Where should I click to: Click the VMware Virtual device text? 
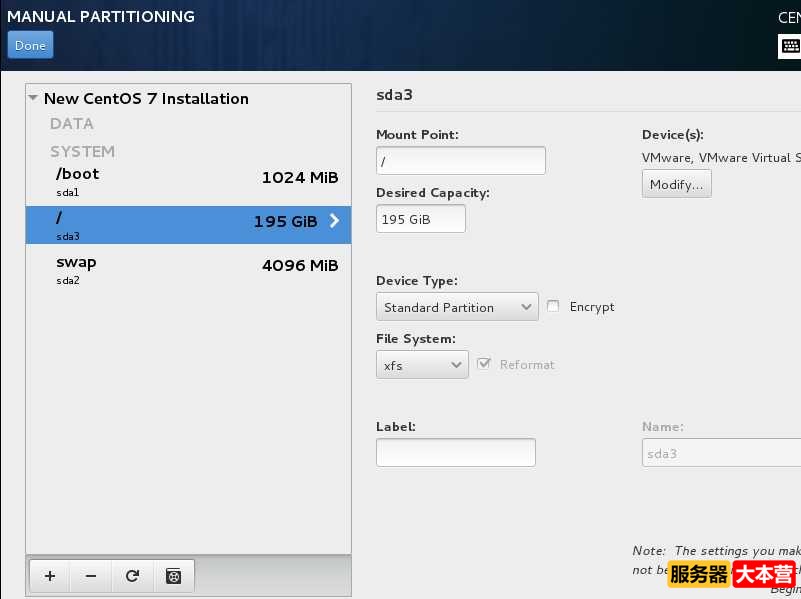[721, 158]
